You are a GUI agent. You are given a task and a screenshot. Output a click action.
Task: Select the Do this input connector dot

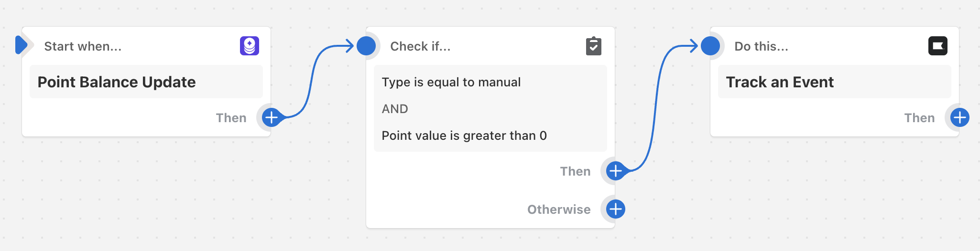pos(710,46)
